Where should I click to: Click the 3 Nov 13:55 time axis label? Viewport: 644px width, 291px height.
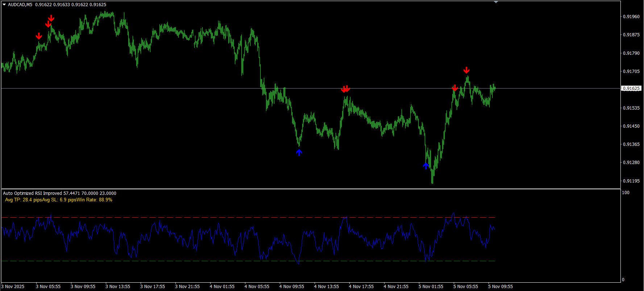click(118, 287)
